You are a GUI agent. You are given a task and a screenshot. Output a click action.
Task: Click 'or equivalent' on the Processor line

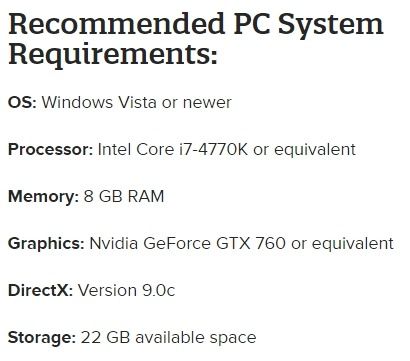pos(304,150)
